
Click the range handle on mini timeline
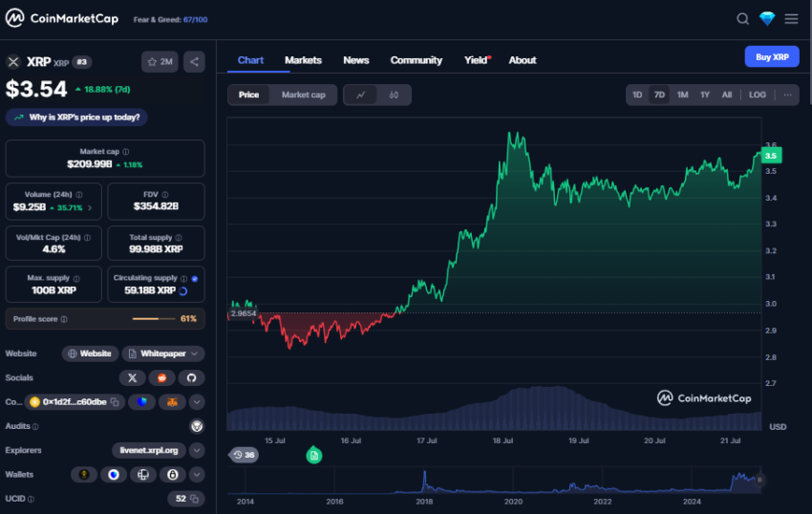[x=759, y=480]
